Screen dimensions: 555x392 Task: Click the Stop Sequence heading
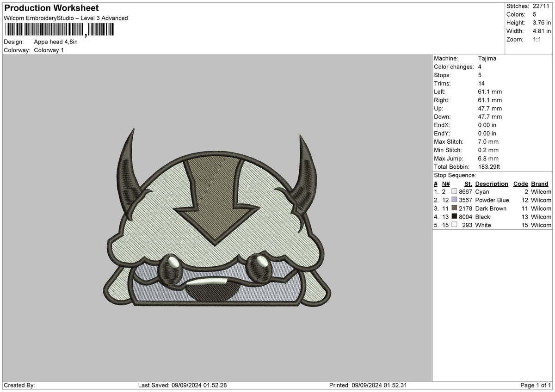pyautogui.click(x=455, y=175)
